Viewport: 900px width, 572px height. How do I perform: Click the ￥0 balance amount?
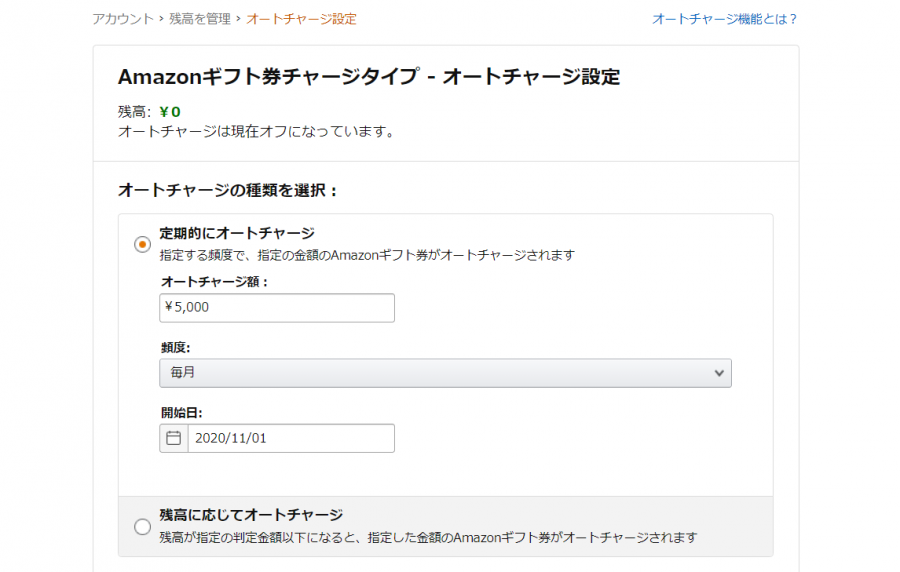[x=170, y=112]
